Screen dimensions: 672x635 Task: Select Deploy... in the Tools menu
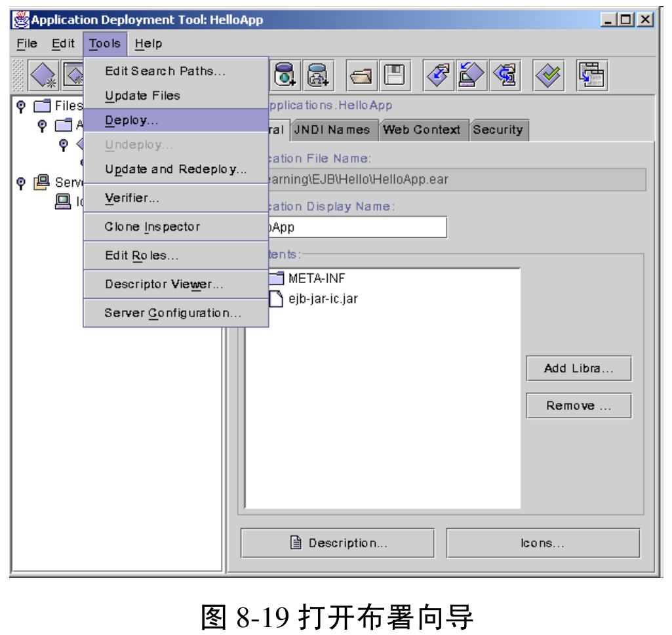[176, 121]
